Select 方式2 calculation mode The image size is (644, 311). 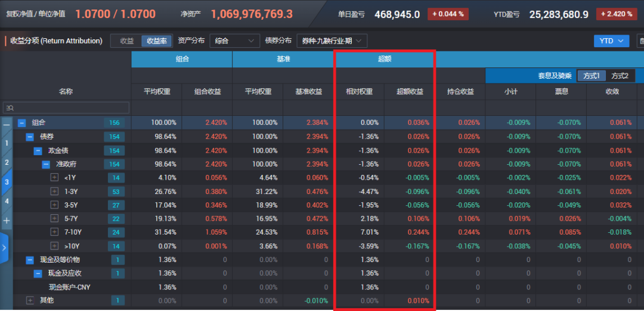620,76
